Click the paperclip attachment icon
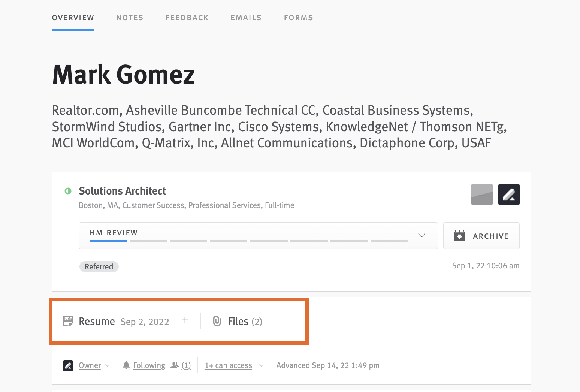The image size is (580, 392). [x=217, y=321]
